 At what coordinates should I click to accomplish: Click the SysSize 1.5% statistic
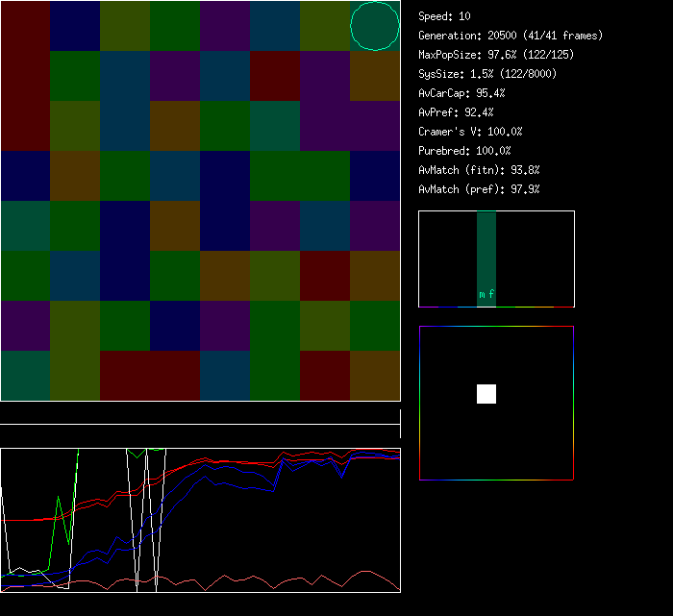486,74
